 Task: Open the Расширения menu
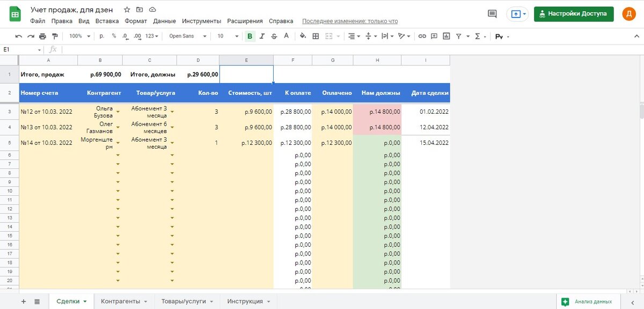[245, 21]
